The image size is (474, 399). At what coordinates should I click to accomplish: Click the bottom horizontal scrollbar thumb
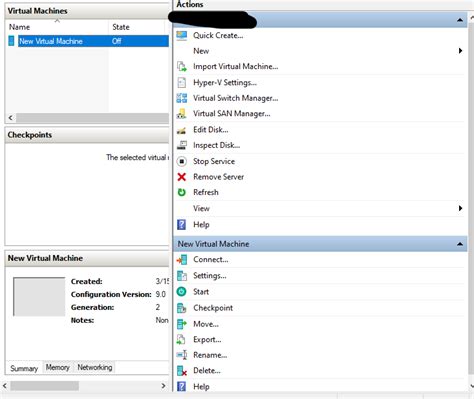(x=45, y=386)
